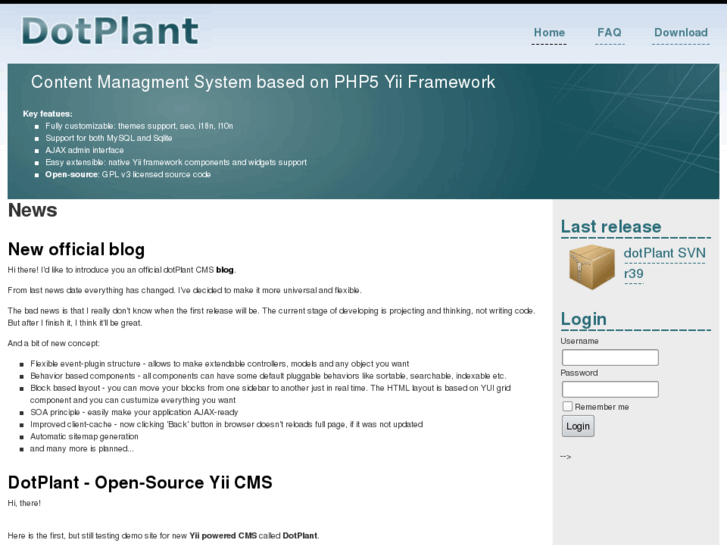Click 'Automatic sitemap generation' list item
727x545 pixels.
pos(84,436)
